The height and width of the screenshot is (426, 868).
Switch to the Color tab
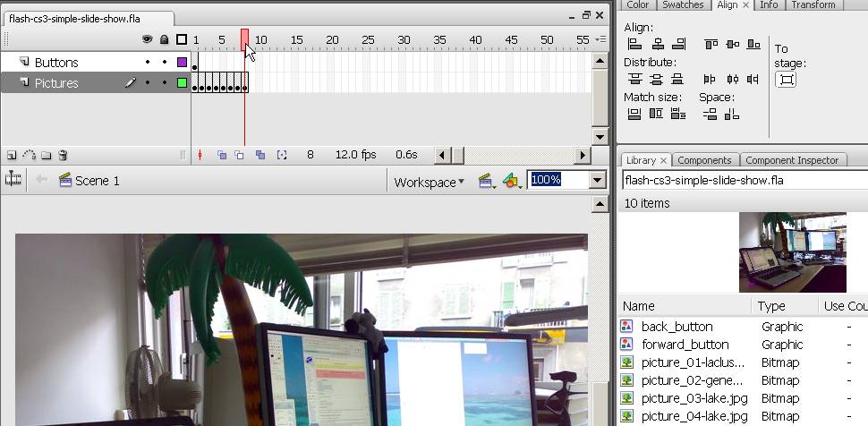click(x=637, y=4)
